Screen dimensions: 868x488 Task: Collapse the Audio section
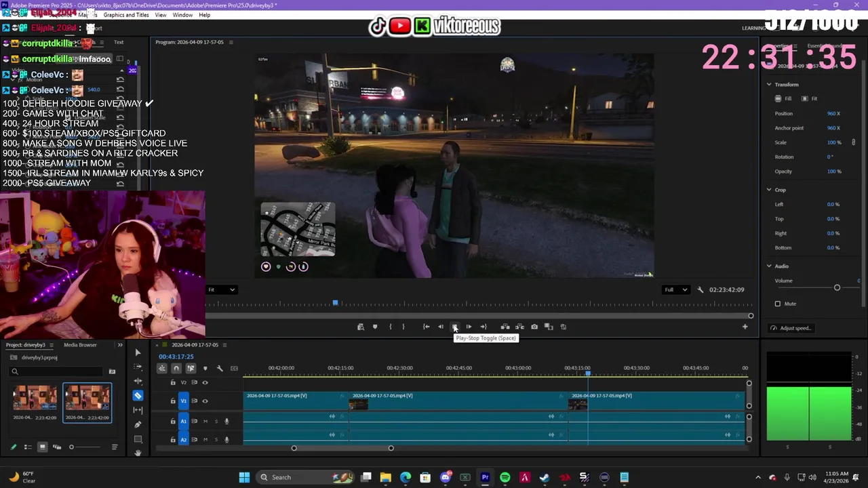click(769, 266)
